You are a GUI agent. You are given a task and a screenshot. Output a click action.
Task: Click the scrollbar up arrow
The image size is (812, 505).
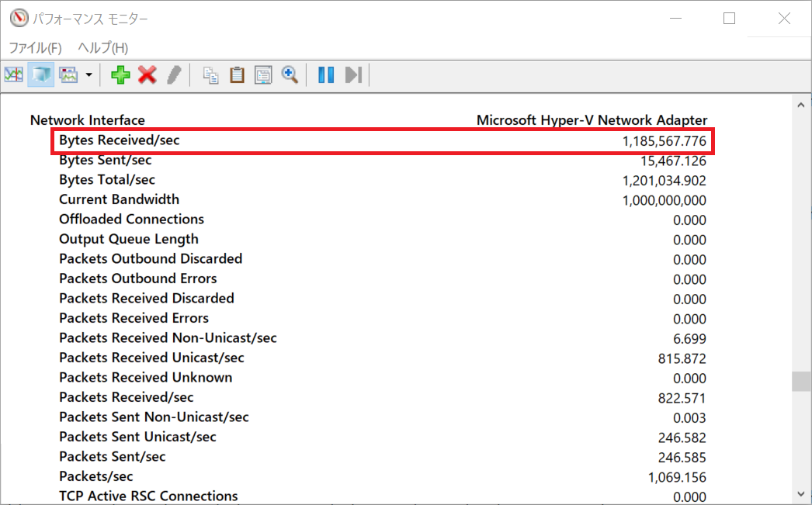tap(800, 104)
